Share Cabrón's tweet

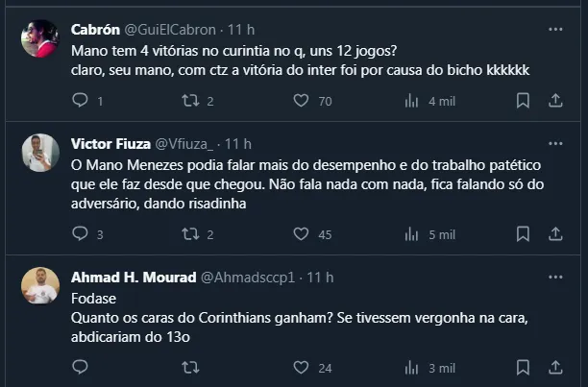555,100
